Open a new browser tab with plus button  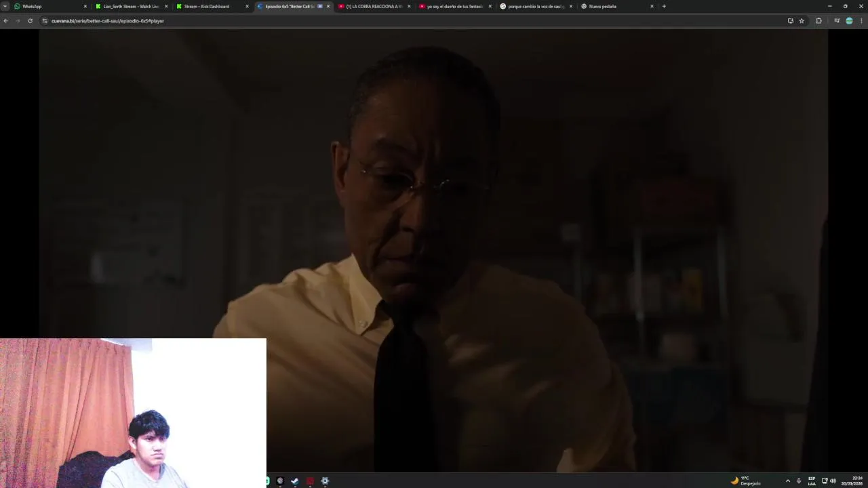point(664,6)
